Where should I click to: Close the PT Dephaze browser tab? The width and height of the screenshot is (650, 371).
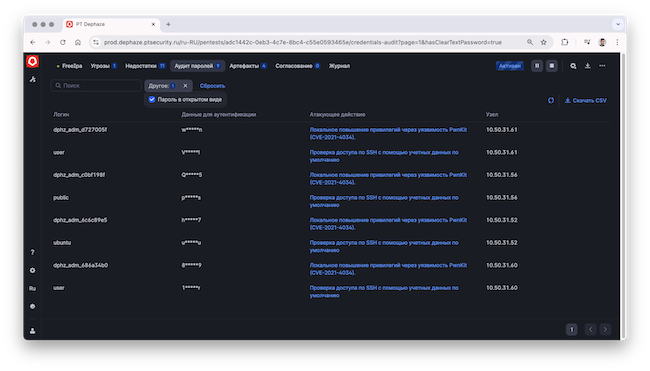pos(153,24)
